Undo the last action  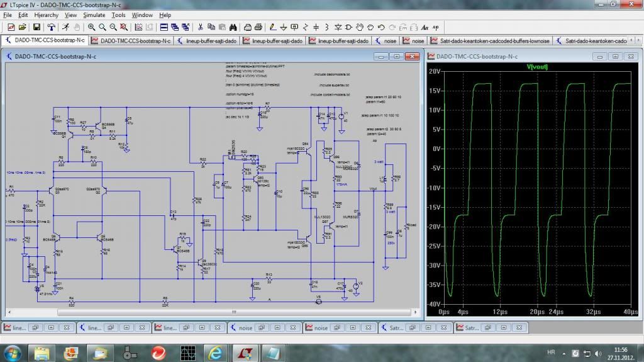coord(381,27)
